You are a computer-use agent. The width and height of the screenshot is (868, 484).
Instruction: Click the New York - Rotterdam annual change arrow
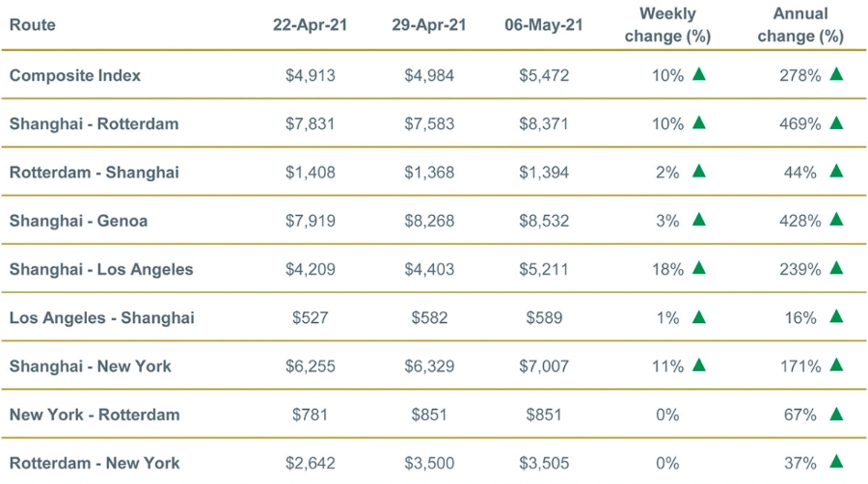[x=836, y=414]
